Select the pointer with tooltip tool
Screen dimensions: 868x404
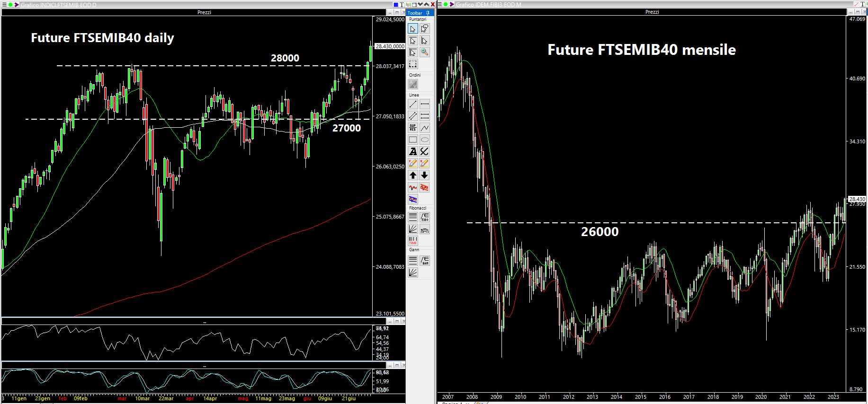pos(425,29)
